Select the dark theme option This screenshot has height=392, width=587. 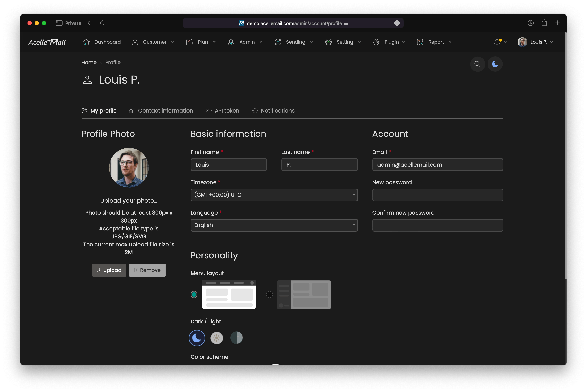click(197, 338)
